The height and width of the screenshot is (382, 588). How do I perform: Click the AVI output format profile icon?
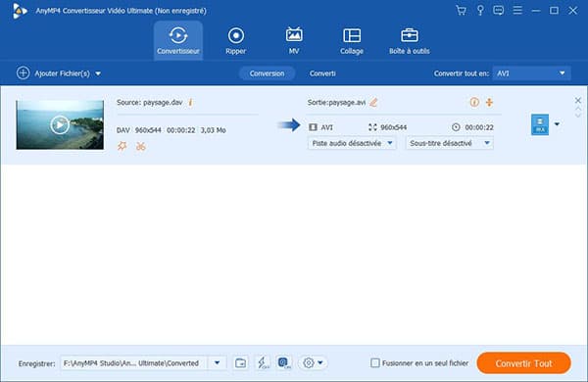point(540,124)
